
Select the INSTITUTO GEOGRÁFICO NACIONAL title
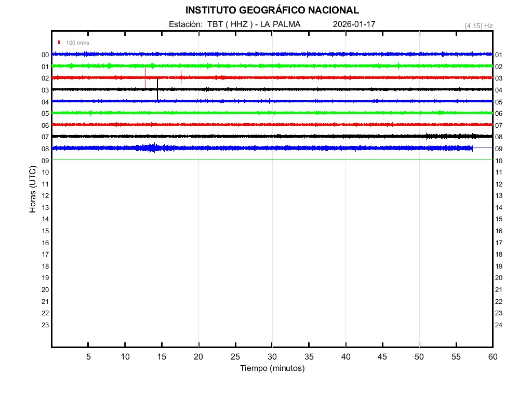point(272,10)
